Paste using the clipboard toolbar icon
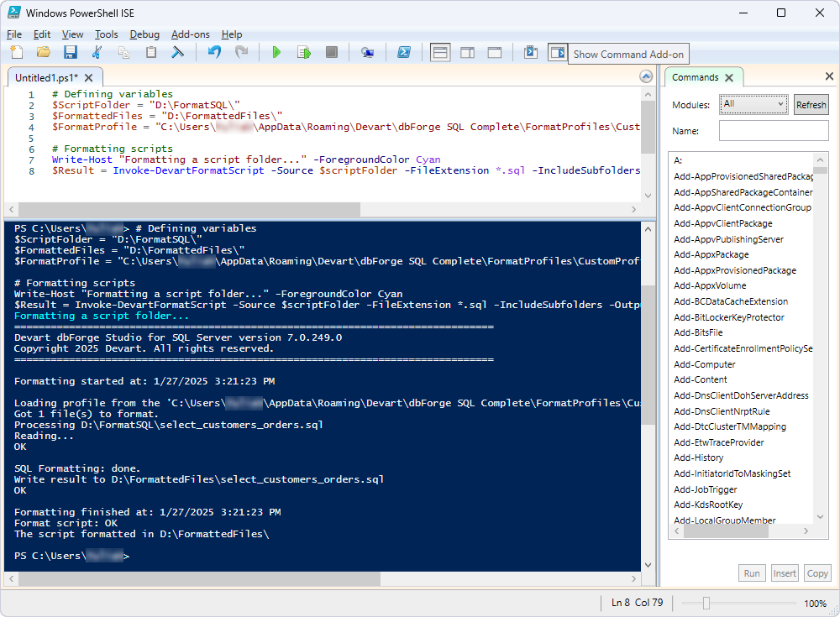 pos(151,53)
